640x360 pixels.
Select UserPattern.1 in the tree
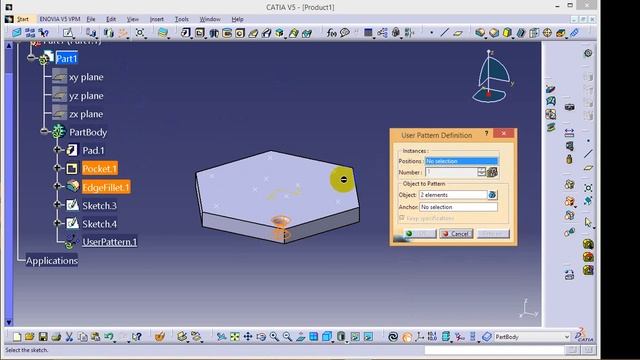tap(109, 242)
